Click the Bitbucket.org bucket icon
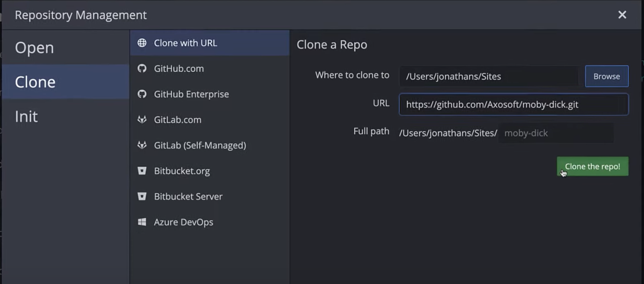The height and width of the screenshot is (284, 644). point(142,171)
